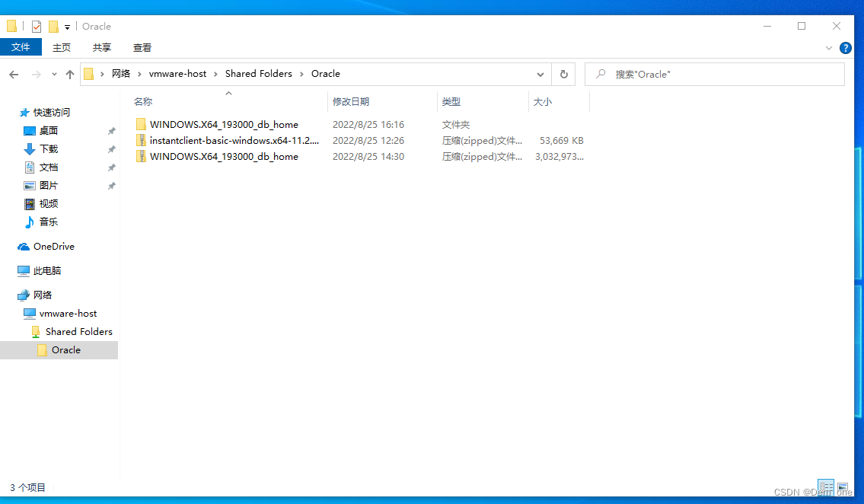Select the WINDOWS.X64_193000_db_home zip file icon

pos(141,156)
